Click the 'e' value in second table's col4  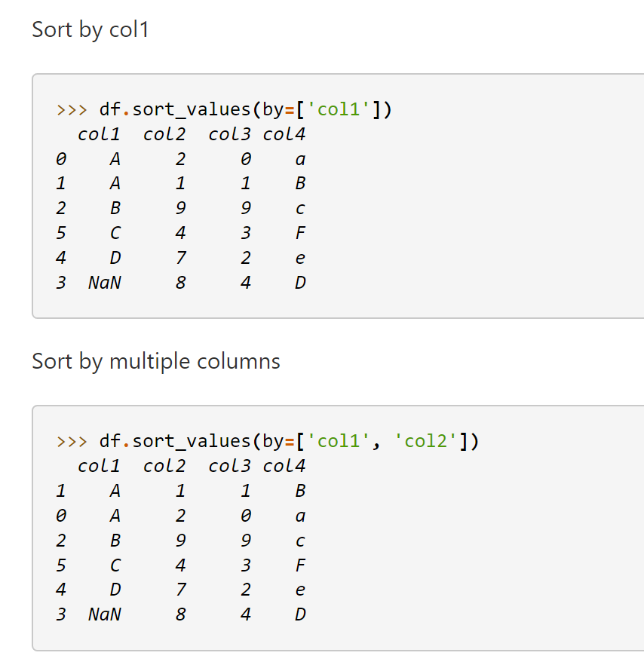pyautogui.click(x=300, y=590)
